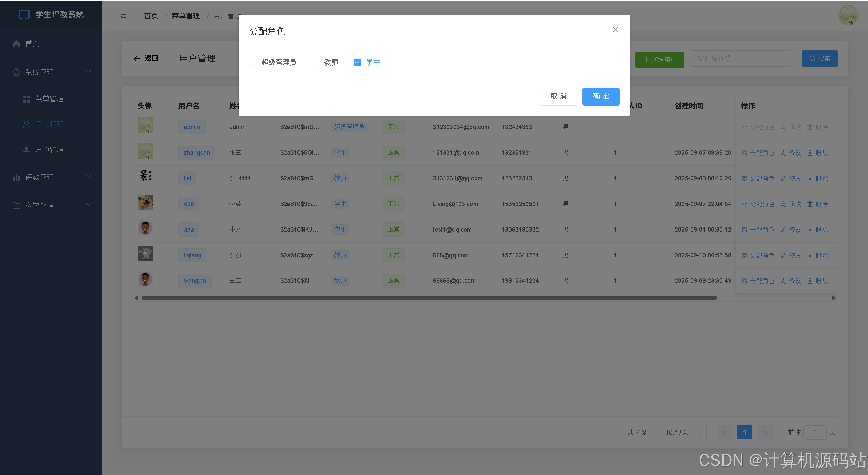Click 删除 for user aaa
868x475 pixels.
tap(818, 230)
